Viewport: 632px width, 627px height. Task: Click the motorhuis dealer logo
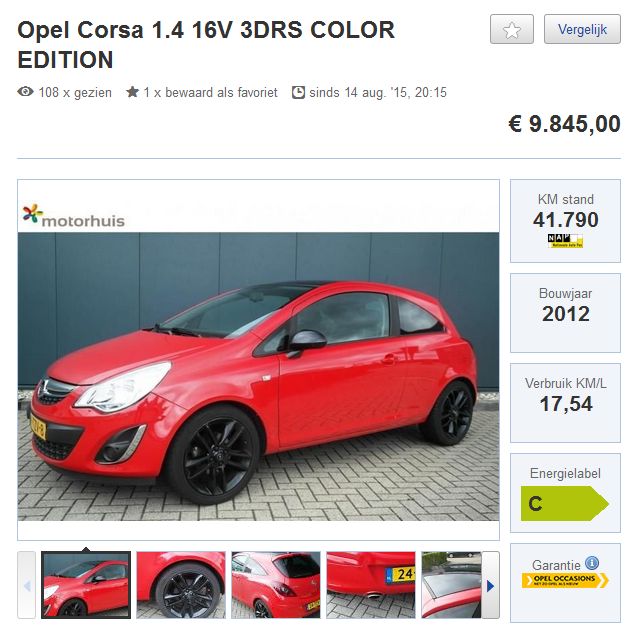[74, 216]
